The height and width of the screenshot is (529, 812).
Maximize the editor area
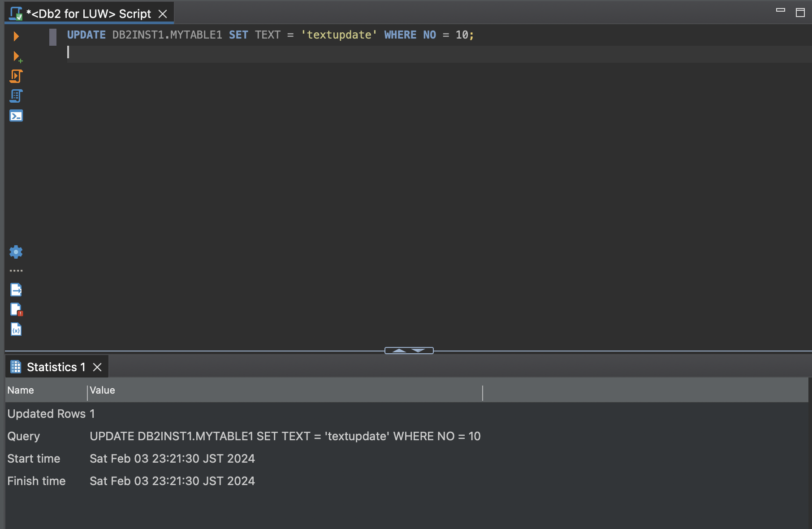[800, 13]
